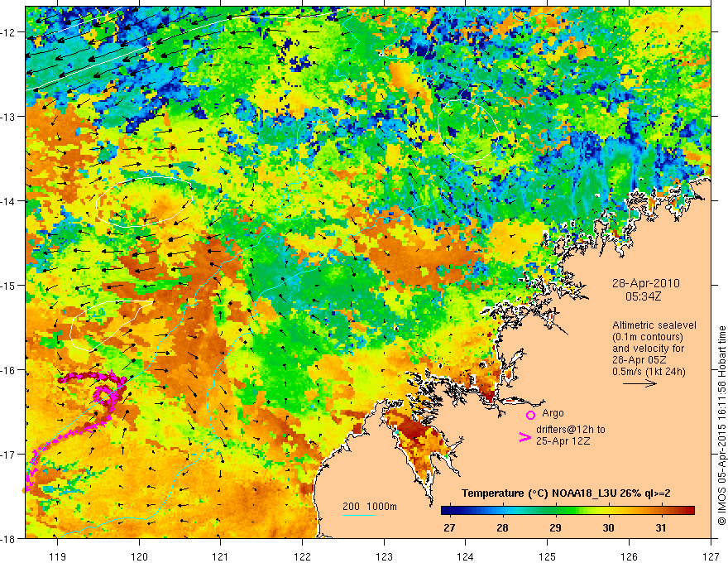Click the longitude axis label '125'

coord(548,556)
